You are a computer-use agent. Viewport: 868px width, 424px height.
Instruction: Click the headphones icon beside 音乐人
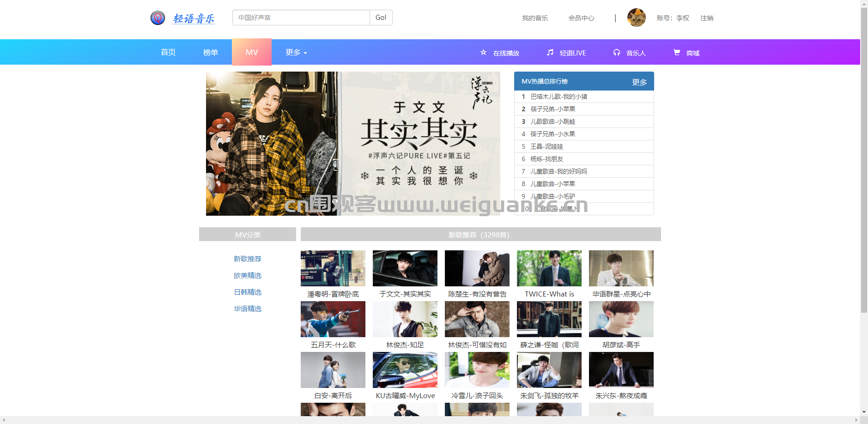(x=616, y=52)
